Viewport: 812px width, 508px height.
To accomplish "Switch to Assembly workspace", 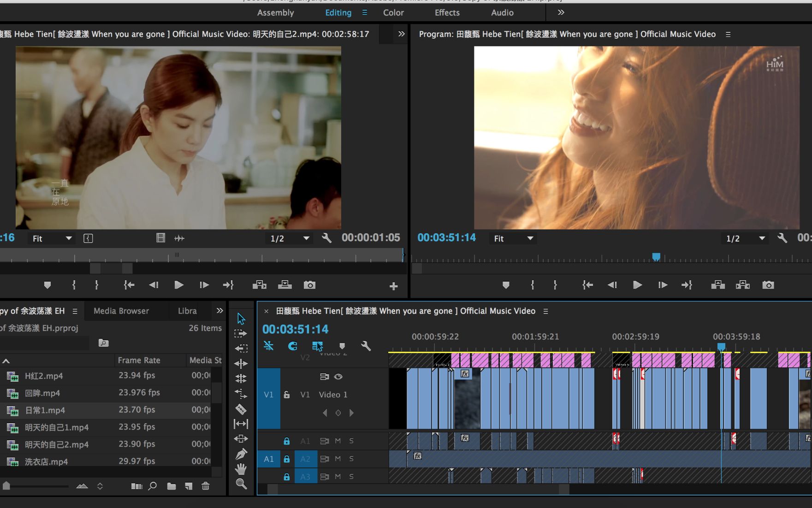I will click(275, 12).
